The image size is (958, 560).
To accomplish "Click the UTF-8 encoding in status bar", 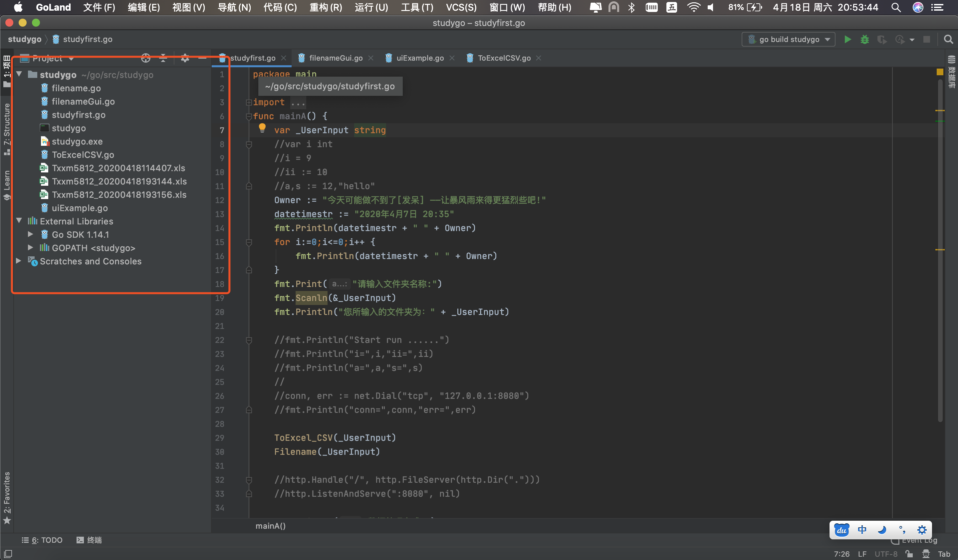I will 886,554.
